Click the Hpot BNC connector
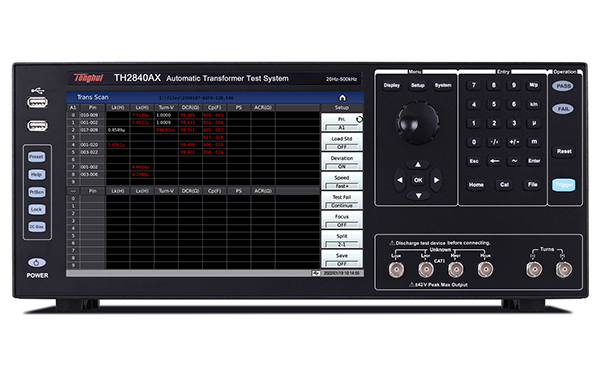The height and width of the screenshot is (367, 600). (455, 269)
